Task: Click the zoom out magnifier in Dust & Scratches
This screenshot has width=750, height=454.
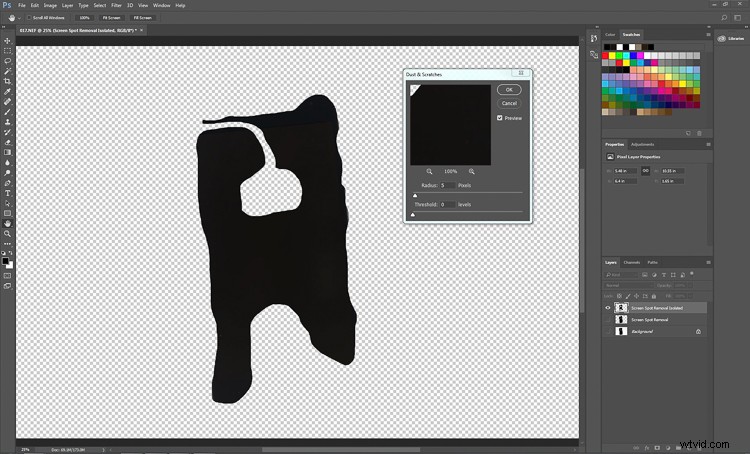Action: [x=430, y=171]
